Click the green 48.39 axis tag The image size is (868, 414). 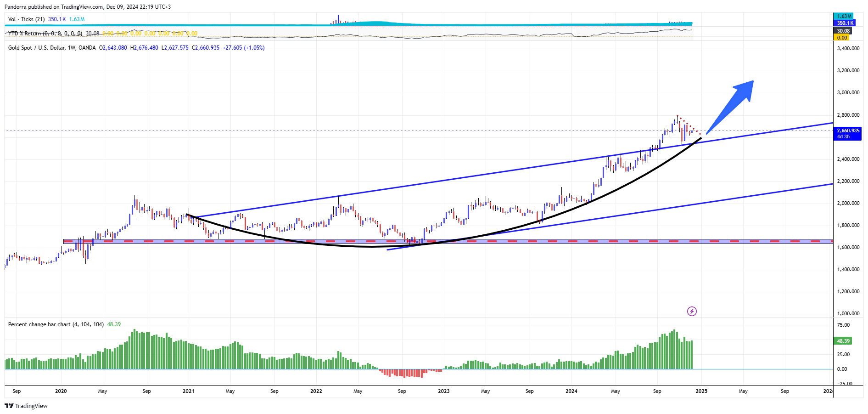(843, 341)
